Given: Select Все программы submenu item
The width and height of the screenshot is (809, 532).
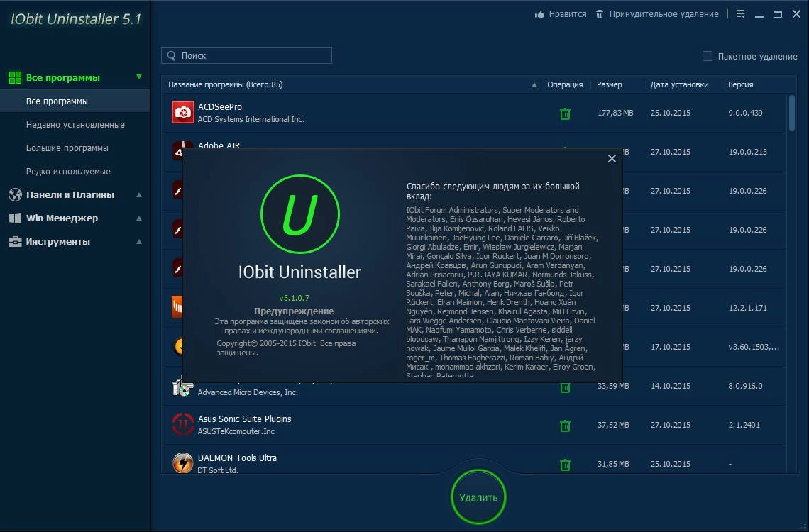Looking at the screenshot, I should coord(75,101).
